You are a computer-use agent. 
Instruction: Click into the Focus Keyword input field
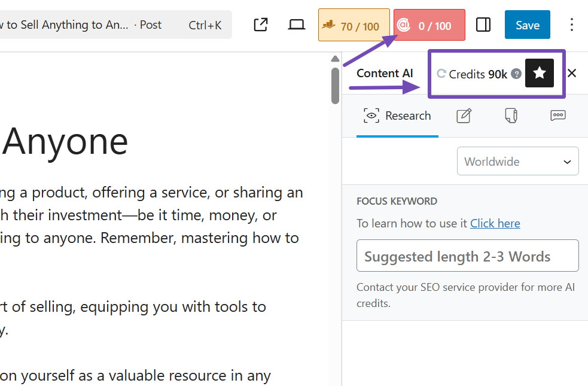[x=467, y=256]
